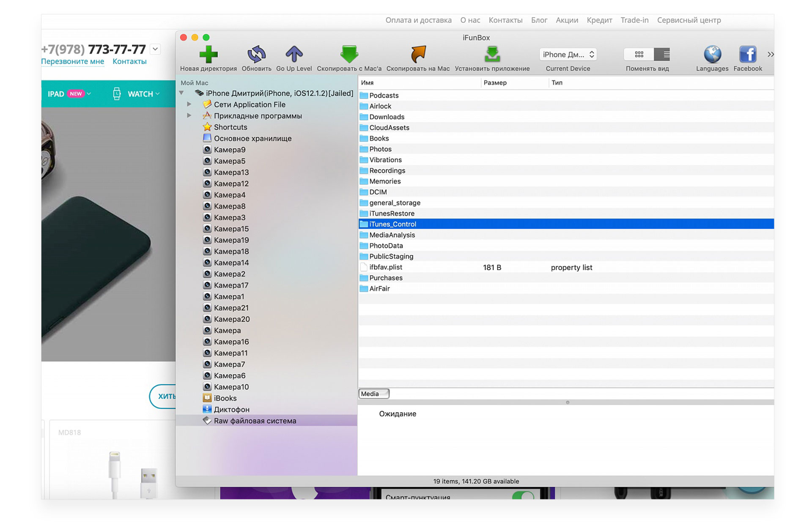Image resolution: width=812 pixels, height=523 pixels.
Task: Sort files by Тип column header
Action: click(x=661, y=82)
